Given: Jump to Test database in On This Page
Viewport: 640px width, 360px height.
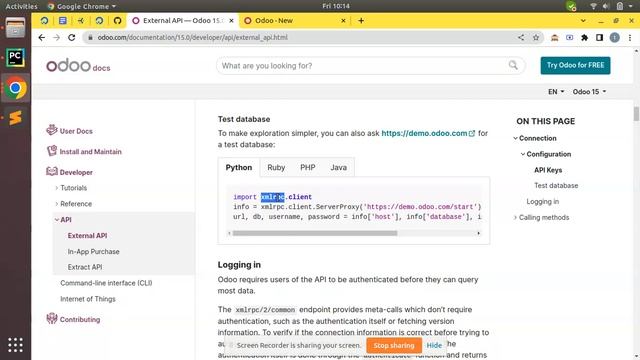Looking at the screenshot, I should (x=556, y=185).
